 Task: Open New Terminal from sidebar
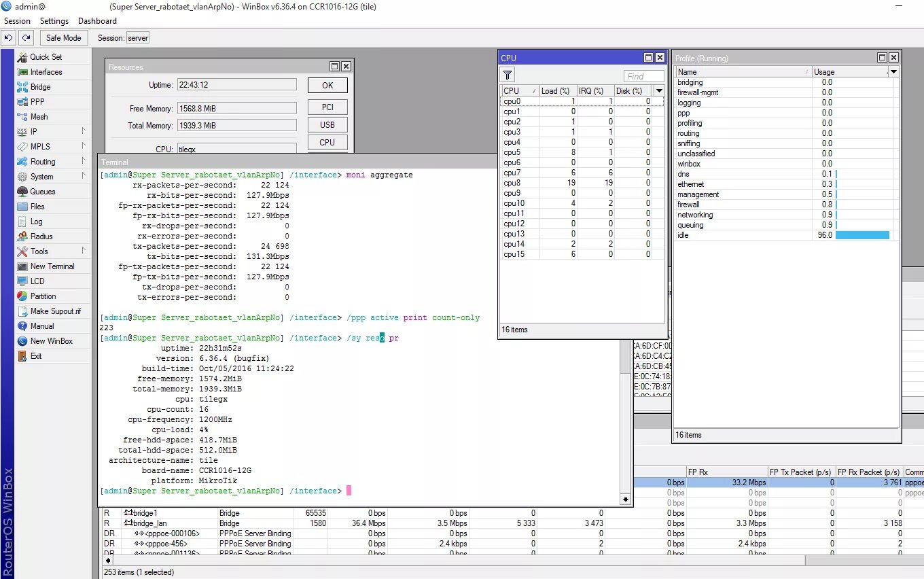[52, 266]
